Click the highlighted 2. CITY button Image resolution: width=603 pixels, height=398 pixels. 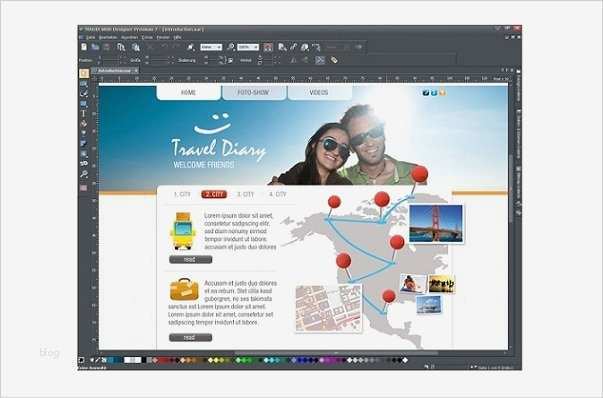214,194
